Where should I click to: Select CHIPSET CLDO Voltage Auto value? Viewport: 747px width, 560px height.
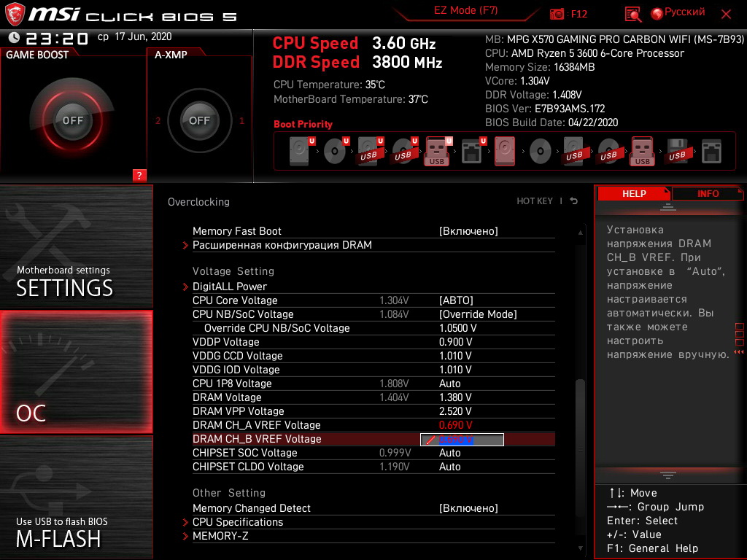coord(449,467)
